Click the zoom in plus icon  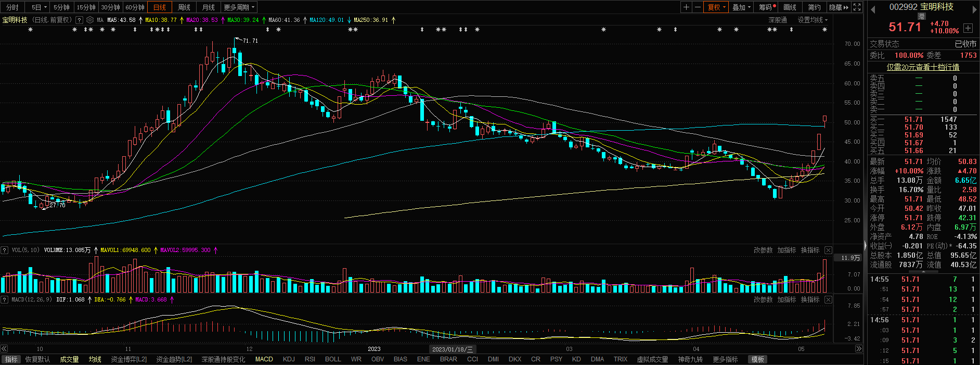(x=687, y=7)
